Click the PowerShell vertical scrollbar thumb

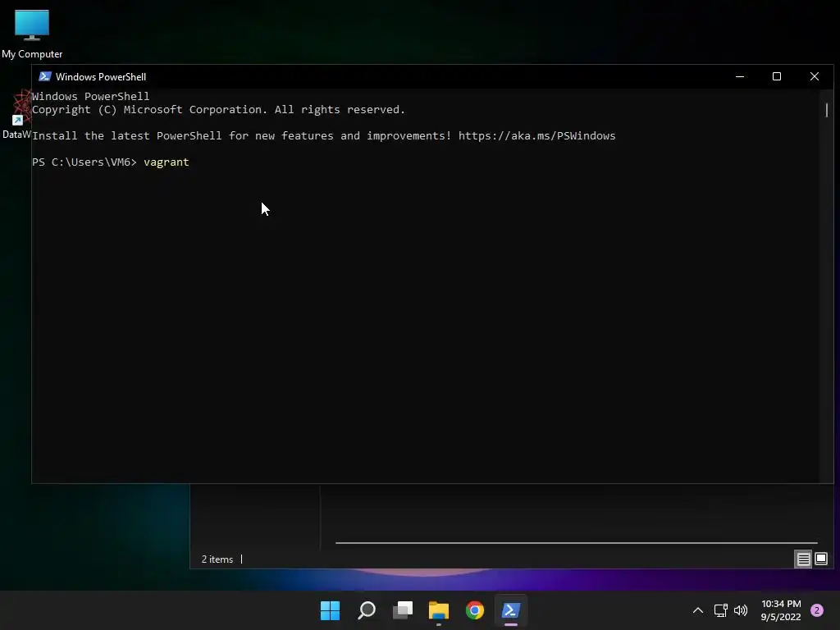click(827, 110)
